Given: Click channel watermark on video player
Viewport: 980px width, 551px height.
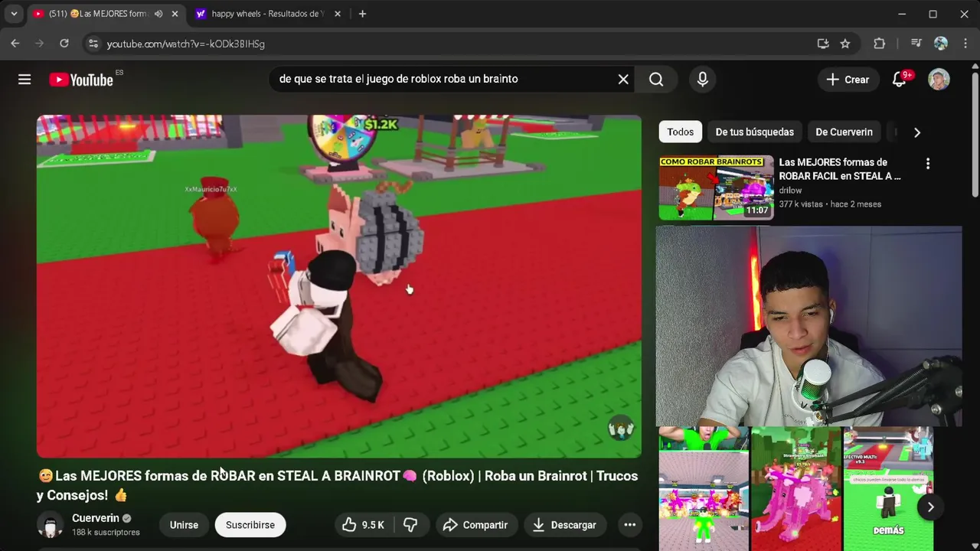Looking at the screenshot, I should 620,429.
